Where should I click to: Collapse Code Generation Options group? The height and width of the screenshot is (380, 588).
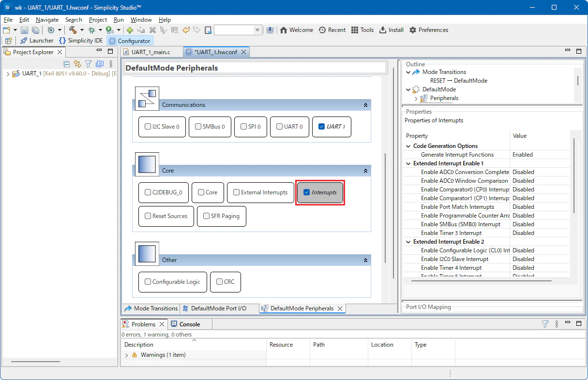(x=408, y=146)
